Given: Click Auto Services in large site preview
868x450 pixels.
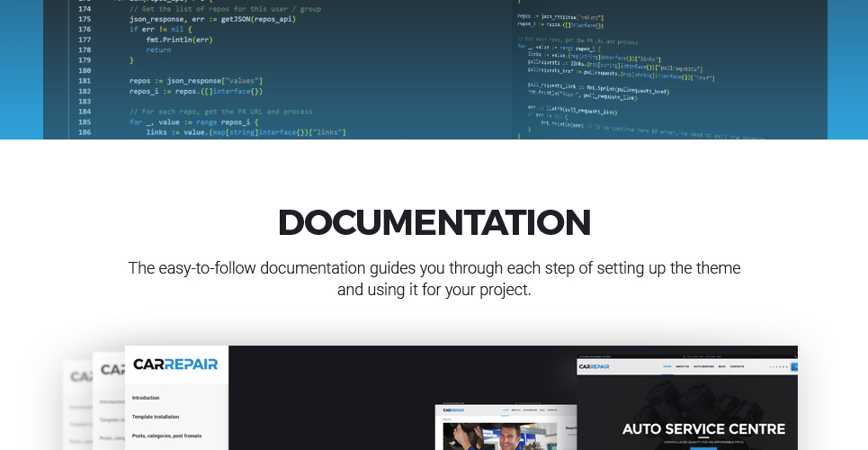Looking at the screenshot, I should pos(703,366).
